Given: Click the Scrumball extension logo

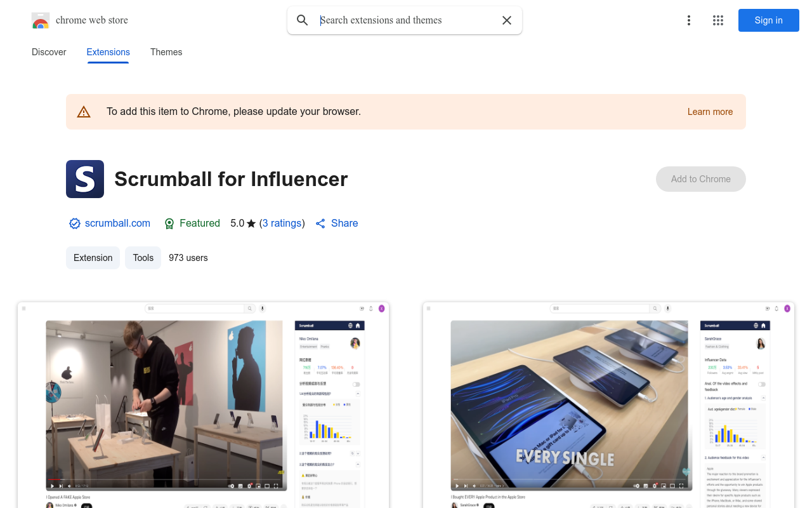Looking at the screenshot, I should point(85,179).
